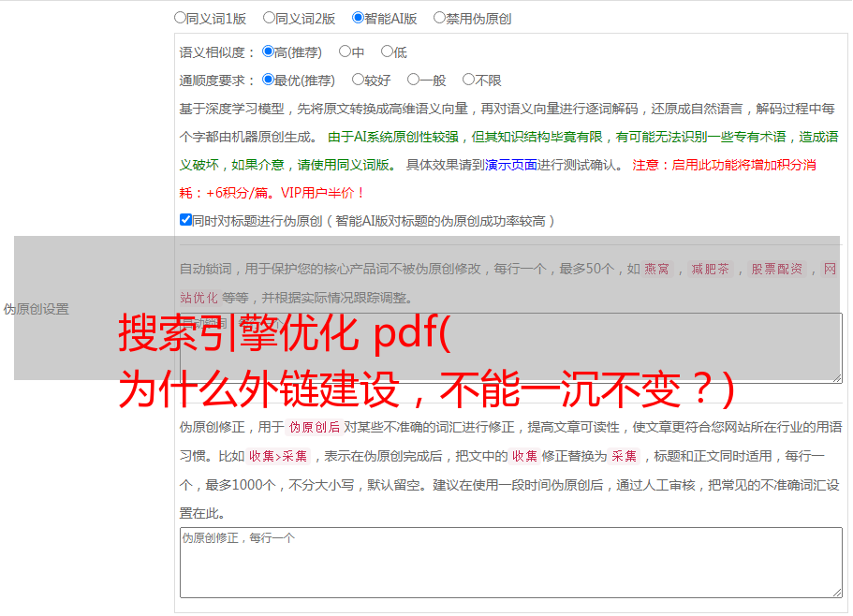Open the 演示页面 link

coord(511,165)
